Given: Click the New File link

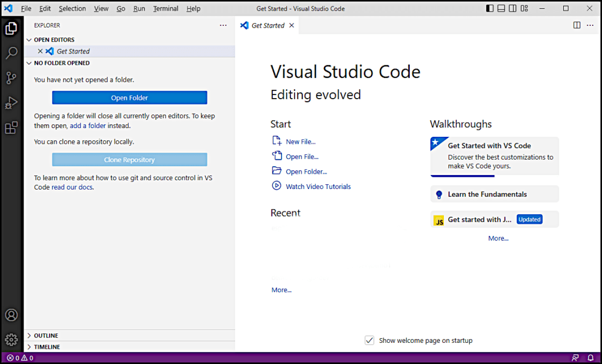Looking at the screenshot, I should coord(300,141).
